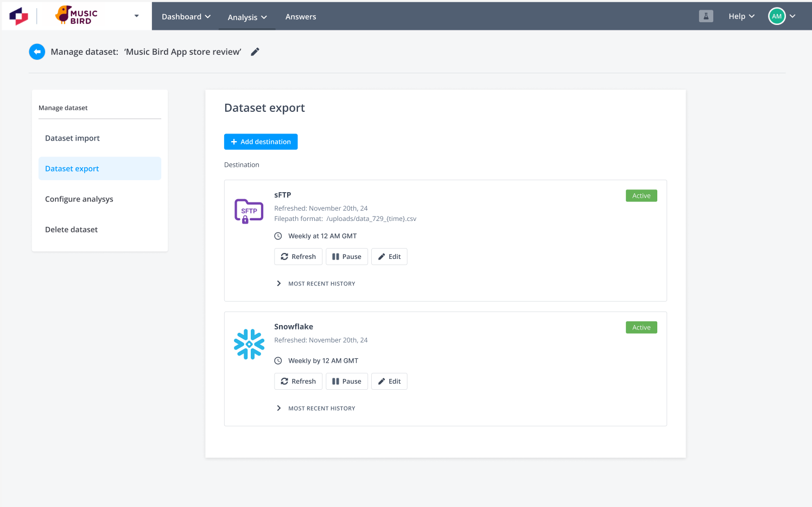
Task: Click the clock icon for Snowflake schedule
Action: 278,361
